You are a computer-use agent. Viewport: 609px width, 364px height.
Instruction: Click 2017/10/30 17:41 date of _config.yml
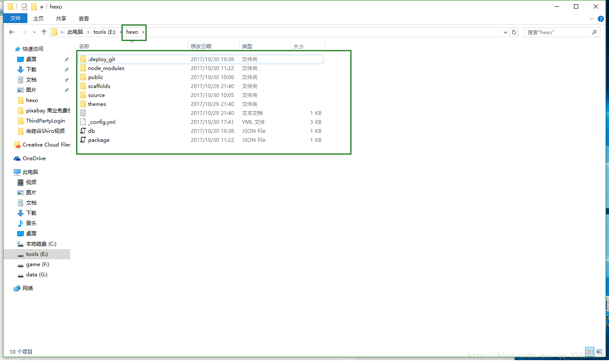pos(212,122)
